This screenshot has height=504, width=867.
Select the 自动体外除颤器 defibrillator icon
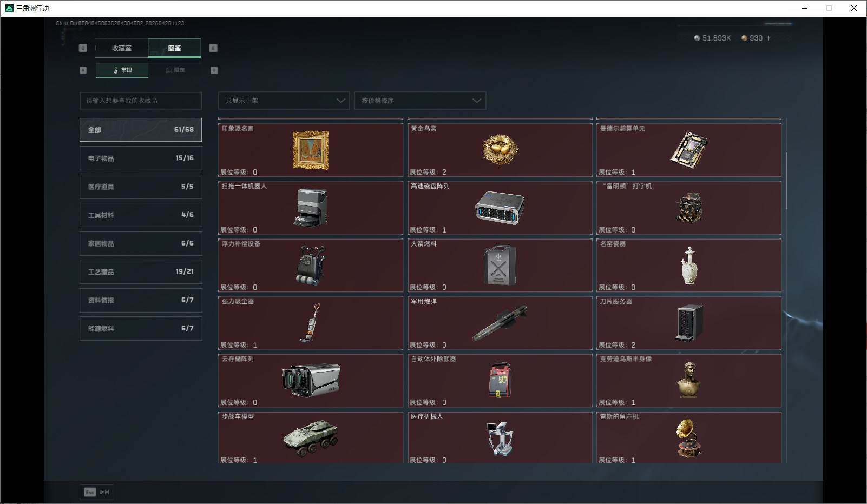500,380
